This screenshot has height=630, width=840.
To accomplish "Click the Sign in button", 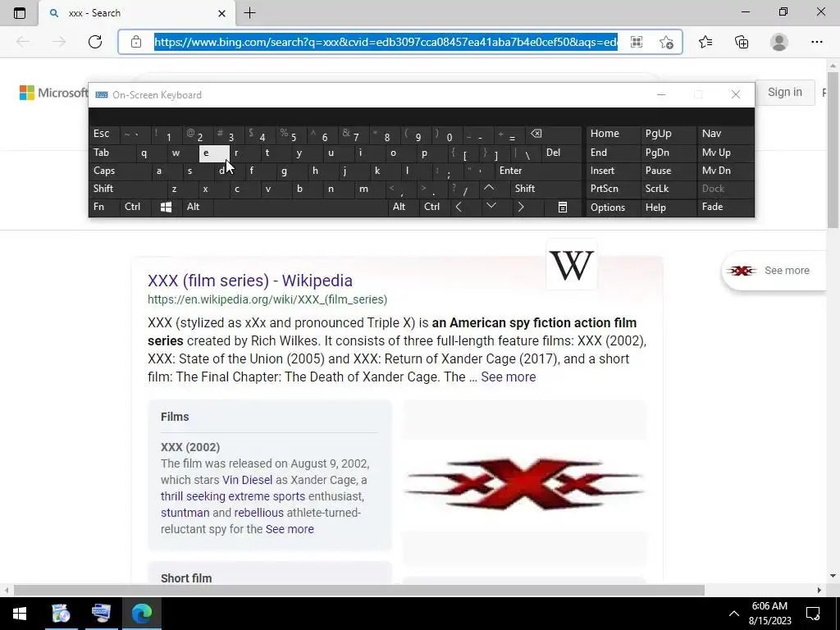I will coord(785,92).
